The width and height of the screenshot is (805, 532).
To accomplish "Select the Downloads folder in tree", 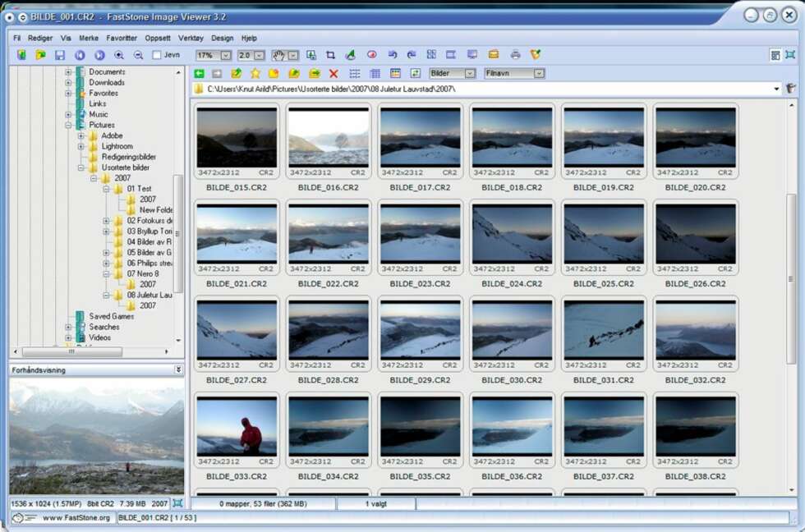I will coord(107,83).
